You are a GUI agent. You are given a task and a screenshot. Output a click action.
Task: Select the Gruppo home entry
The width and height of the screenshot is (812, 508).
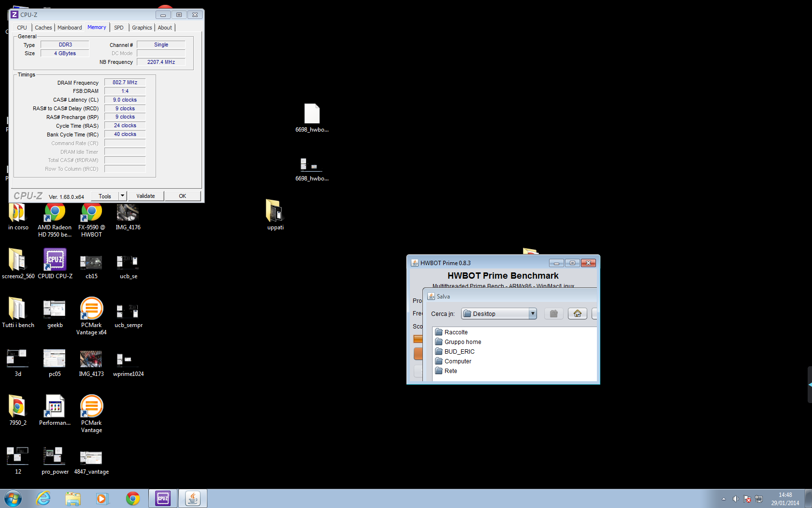[x=458, y=342]
